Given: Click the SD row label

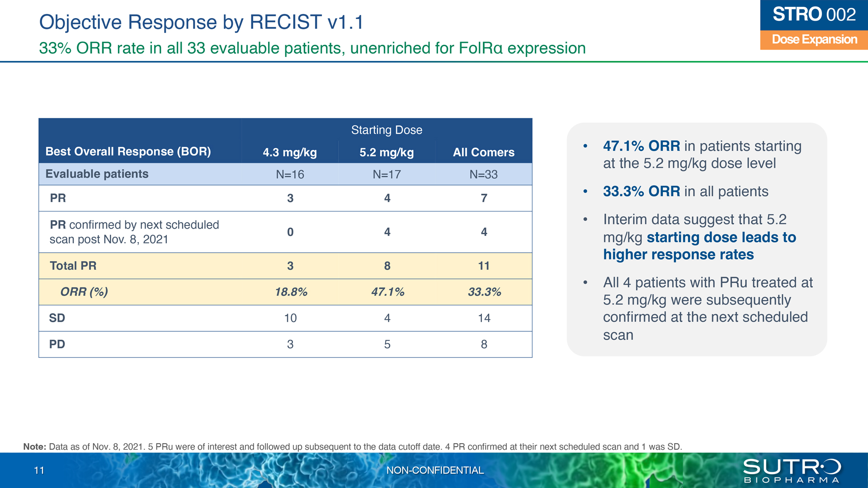Looking at the screenshot, I should [57, 318].
